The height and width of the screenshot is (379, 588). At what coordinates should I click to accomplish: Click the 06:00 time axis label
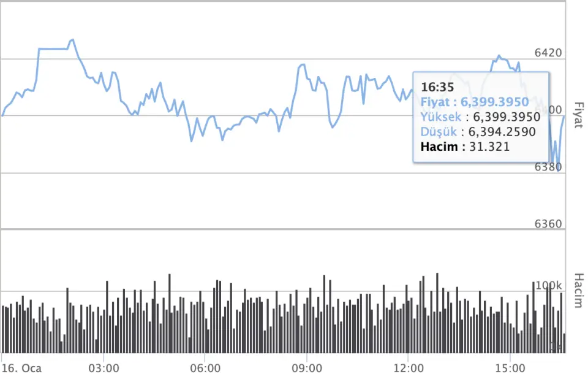205,369
